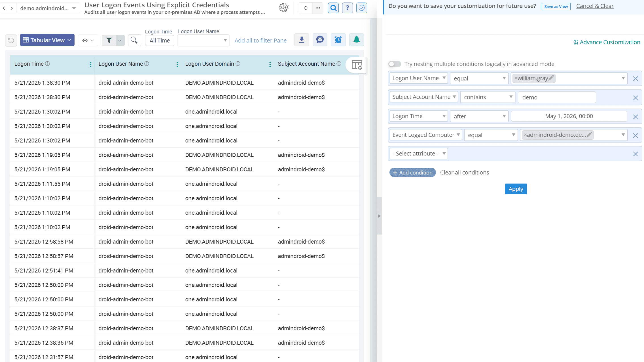Open the column settings table icon
The height and width of the screenshot is (362, 644).
357,65
